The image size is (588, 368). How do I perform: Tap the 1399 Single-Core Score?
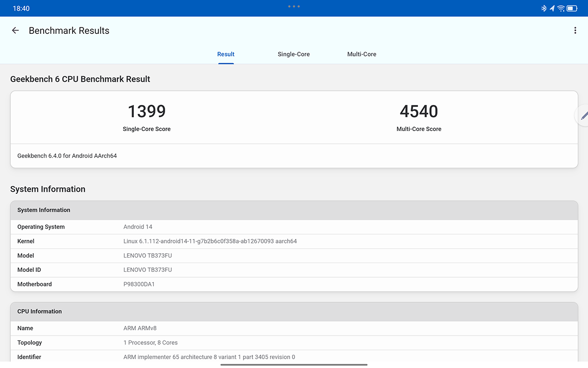(x=147, y=112)
